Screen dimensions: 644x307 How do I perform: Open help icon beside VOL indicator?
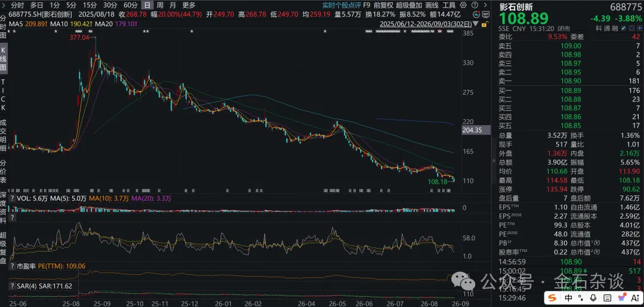coord(13,199)
